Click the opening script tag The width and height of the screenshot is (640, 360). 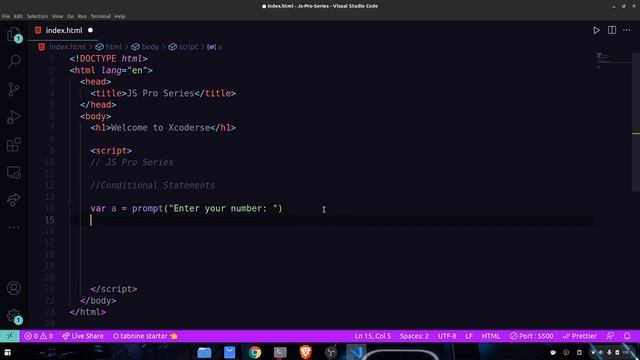tap(111, 151)
